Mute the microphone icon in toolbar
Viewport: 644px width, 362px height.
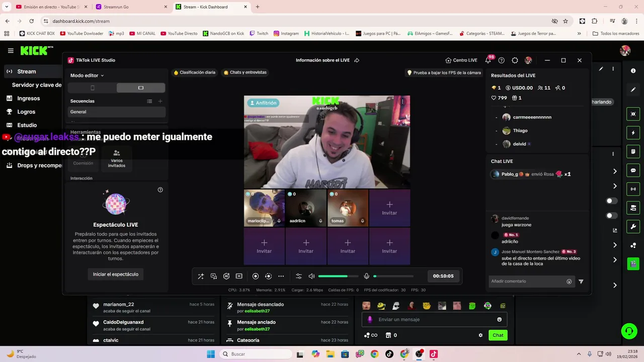point(367,276)
